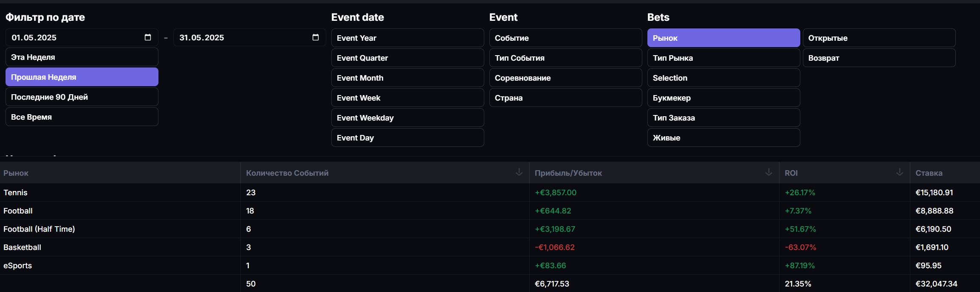980x292 pixels.
Task: Choose the Последние 90 Дней preset
Action: [82, 97]
